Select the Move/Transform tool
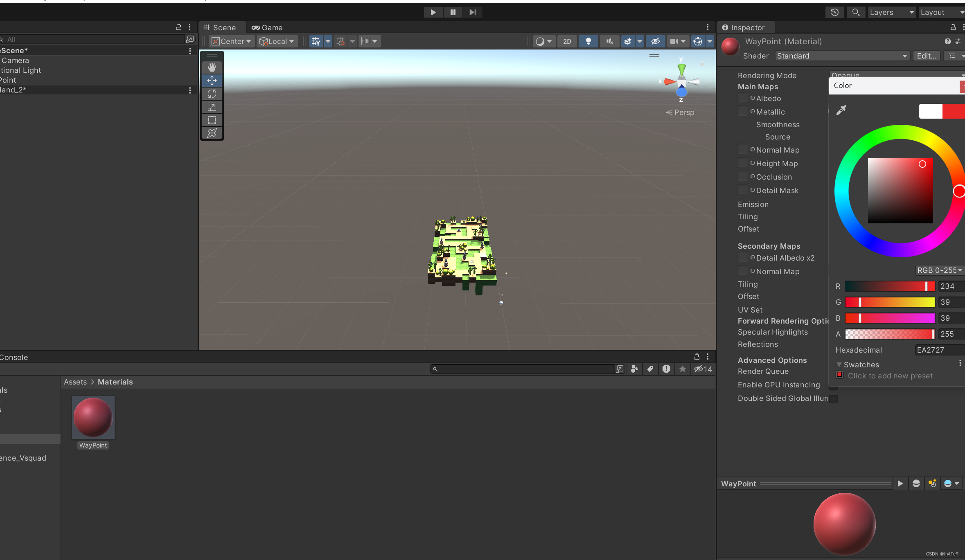Viewport: 965px width, 560px height. click(x=212, y=80)
